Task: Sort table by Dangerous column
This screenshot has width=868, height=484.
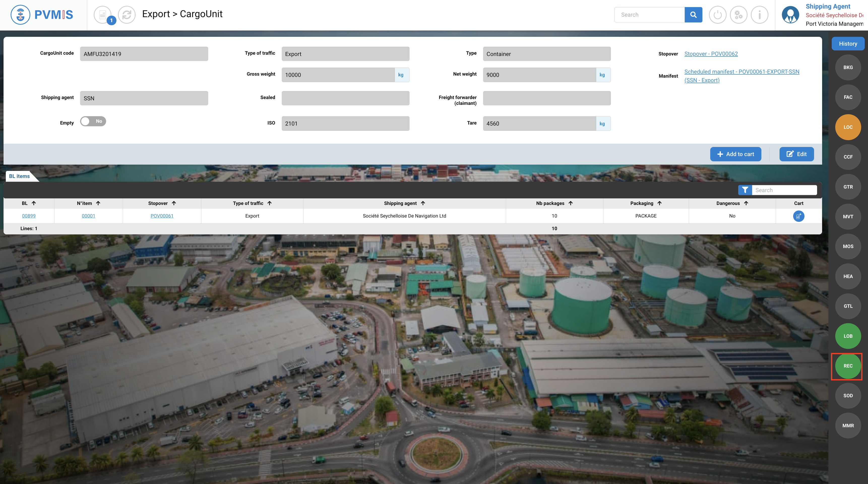Action: tap(746, 203)
